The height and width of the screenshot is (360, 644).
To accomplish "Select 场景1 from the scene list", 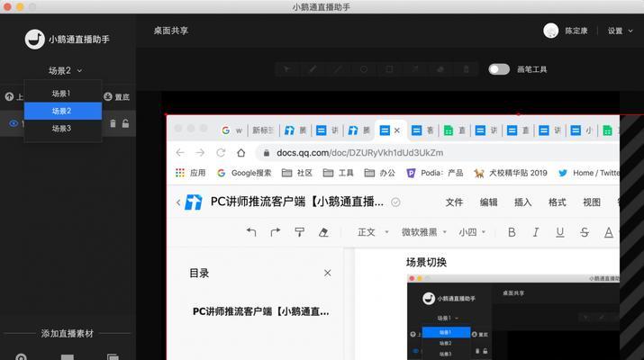I will tap(63, 94).
